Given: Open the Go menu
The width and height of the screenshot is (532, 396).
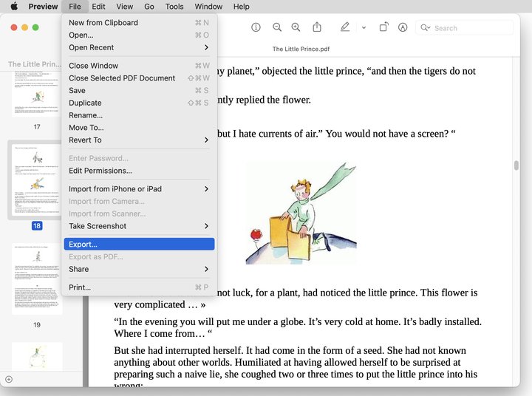Looking at the screenshot, I should coord(149,7).
